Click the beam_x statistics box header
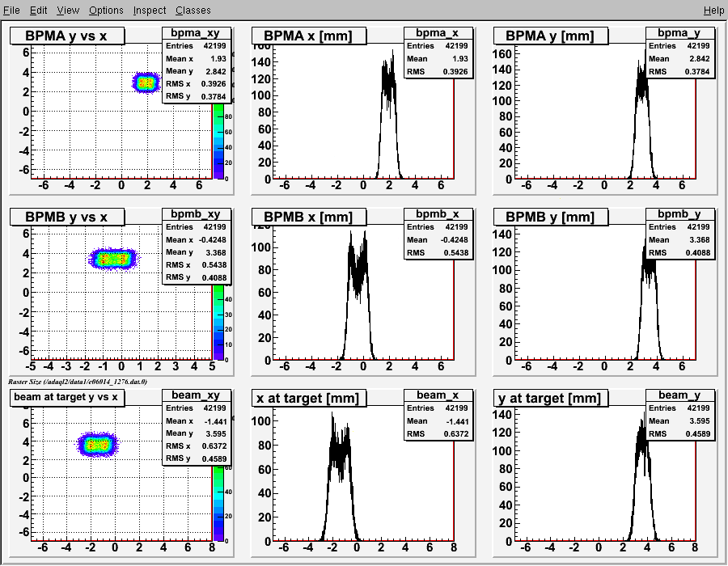Screen dimensions: 728x566 tap(438, 395)
